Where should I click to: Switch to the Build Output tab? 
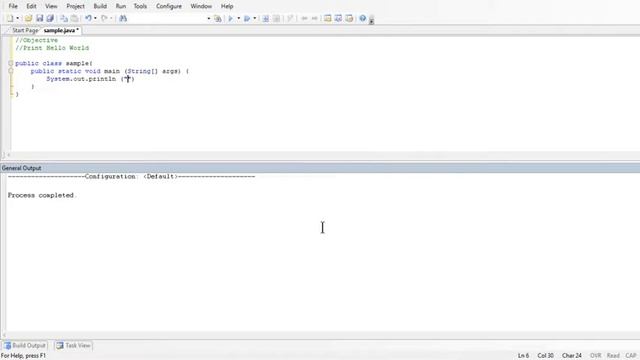coord(25,345)
